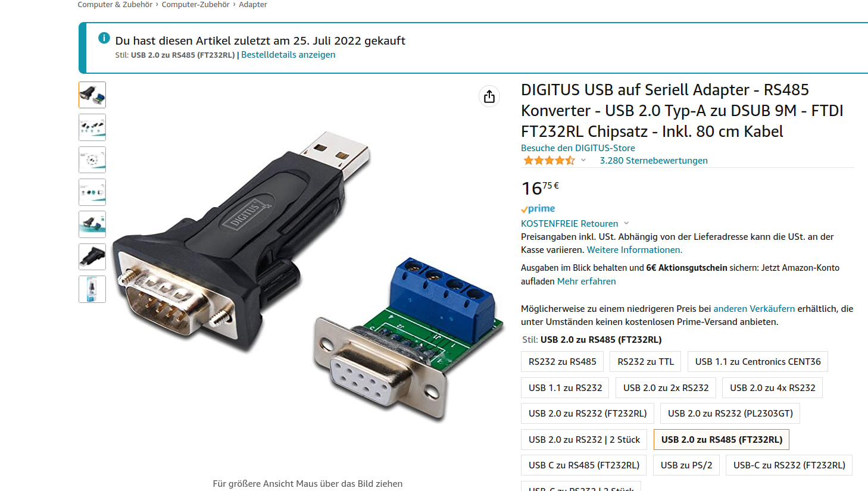Open the 3.280 Sternebewertungen link
The image size is (868, 491).
pos(654,161)
